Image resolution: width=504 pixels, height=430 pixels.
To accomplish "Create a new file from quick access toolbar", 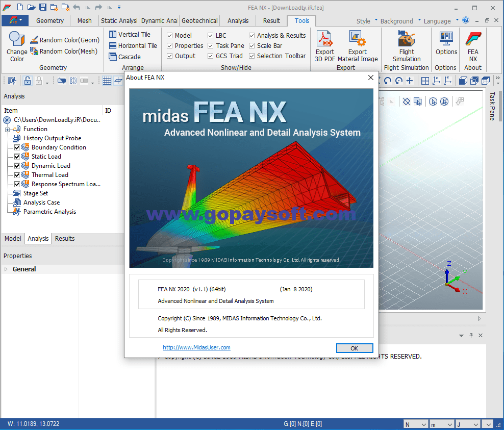I will click(x=20, y=7).
